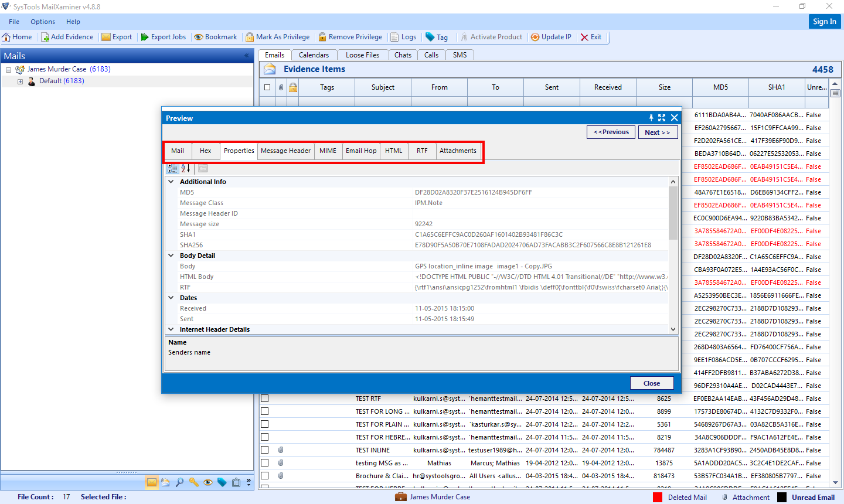Check the checkbox next to TEST RTF email
The width and height of the screenshot is (844, 504).
click(264, 399)
